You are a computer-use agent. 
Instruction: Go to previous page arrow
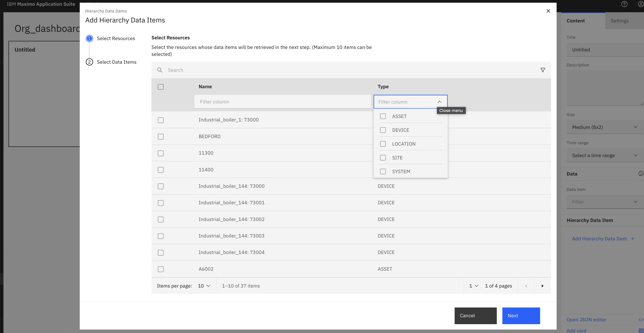coord(526,286)
